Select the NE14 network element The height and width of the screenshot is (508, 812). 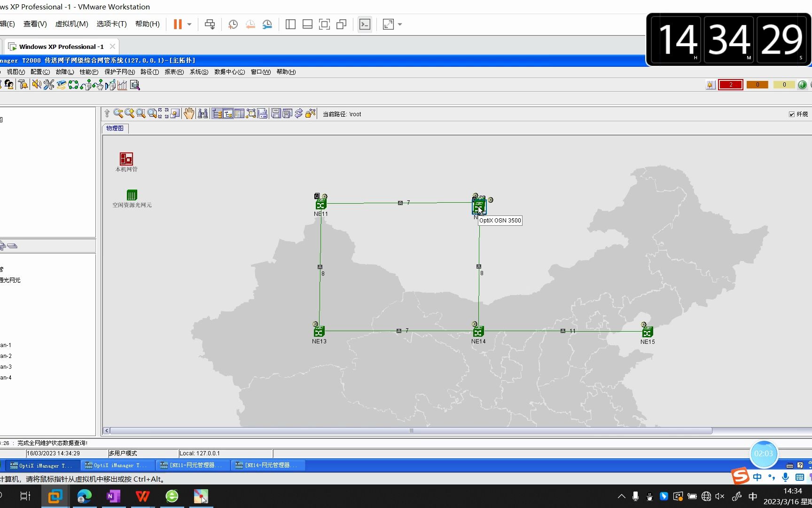point(478,332)
